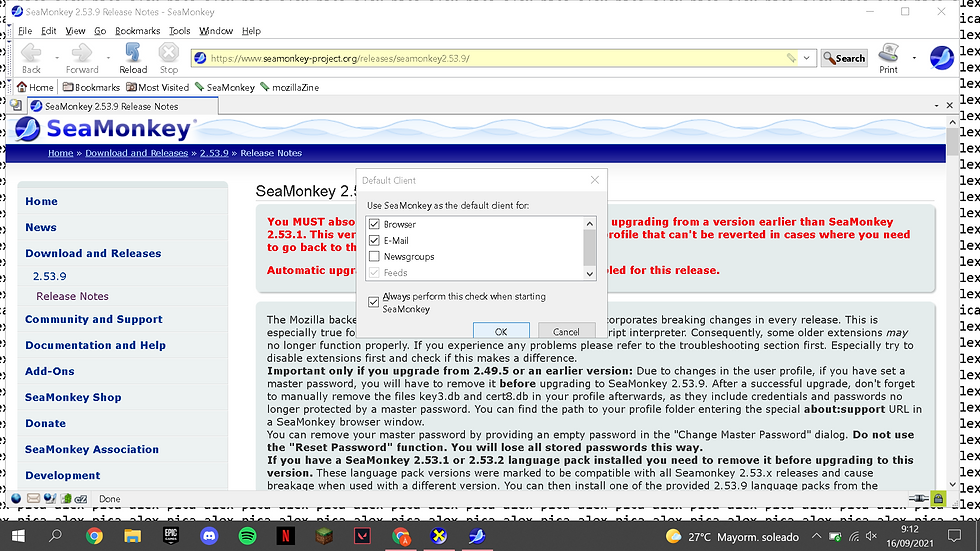Open the address bar history dropdown
The height and width of the screenshot is (551, 980).
806,58
